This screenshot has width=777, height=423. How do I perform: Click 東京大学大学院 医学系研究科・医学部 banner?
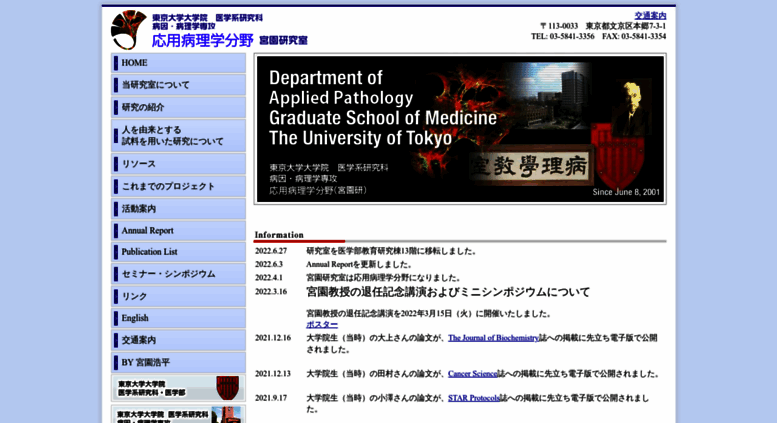click(178, 388)
